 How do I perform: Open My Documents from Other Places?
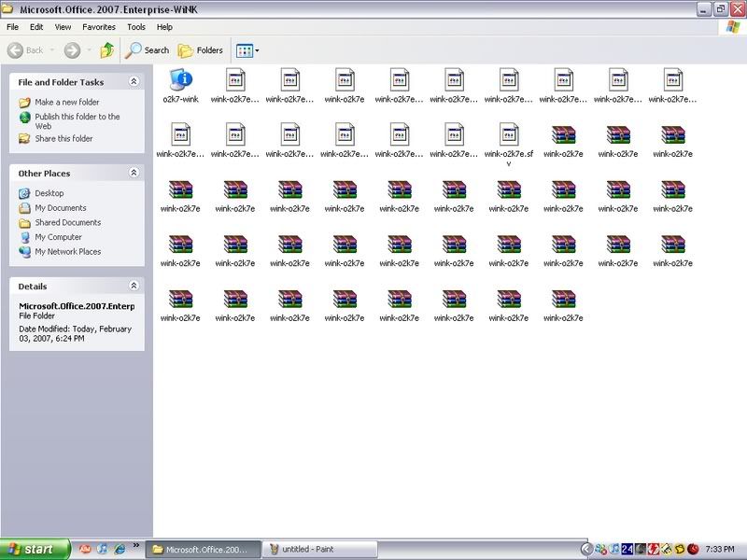[52, 208]
